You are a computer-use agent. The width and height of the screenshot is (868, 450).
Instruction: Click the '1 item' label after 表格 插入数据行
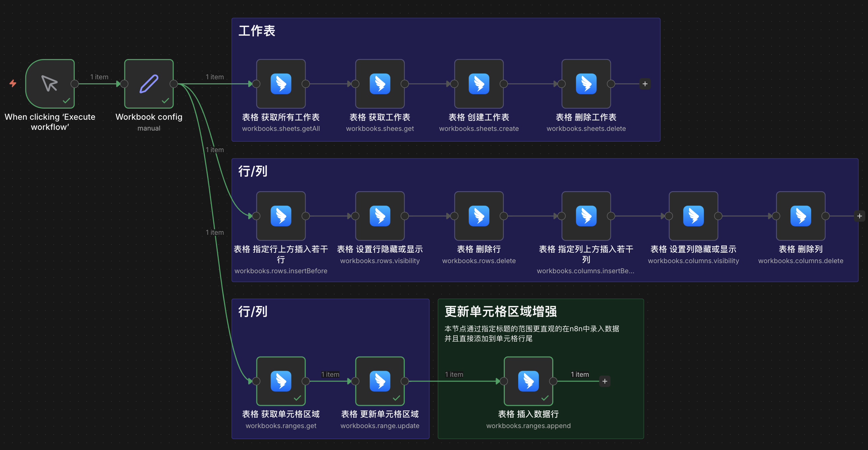(580, 374)
